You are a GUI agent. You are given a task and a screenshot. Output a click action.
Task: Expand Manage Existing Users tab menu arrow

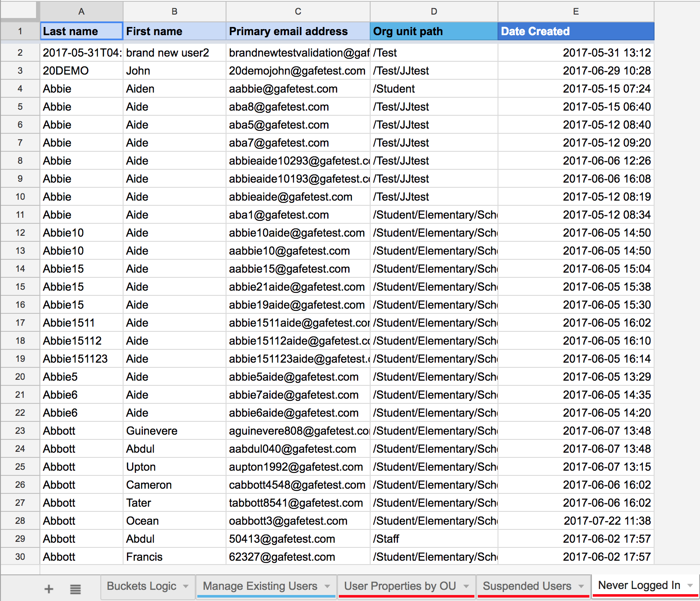(327, 586)
